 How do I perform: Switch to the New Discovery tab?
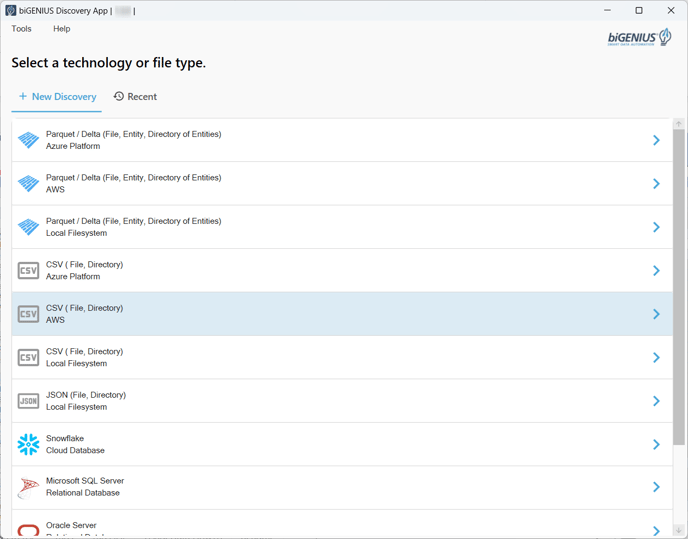[x=57, y=97]
